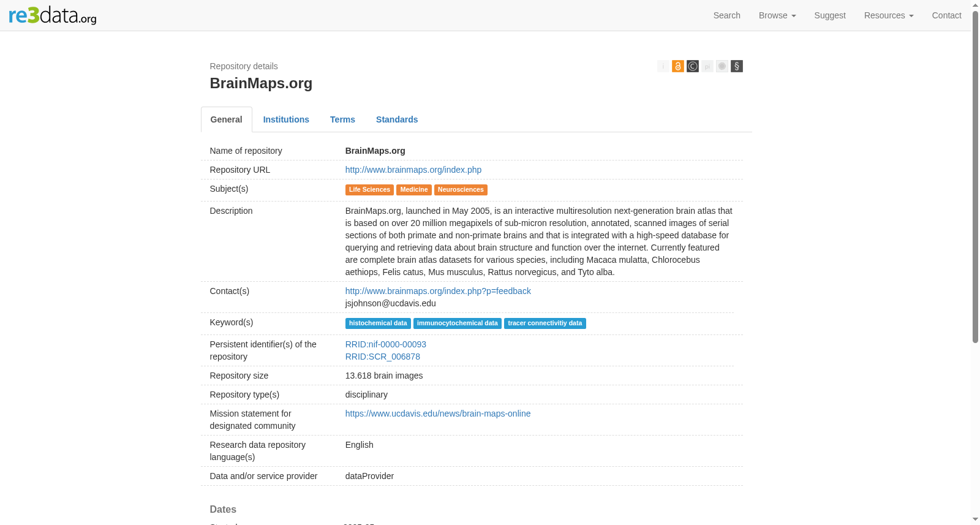
Task: Click the dark copyright license badge icon
Action: pyautogui.click(x=693, y=66)
